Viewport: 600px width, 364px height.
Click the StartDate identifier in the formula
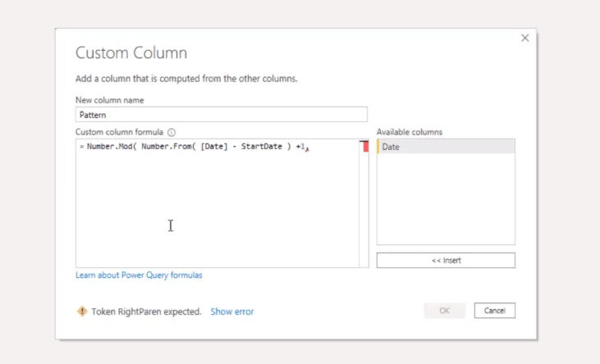(x=261, y=147)
